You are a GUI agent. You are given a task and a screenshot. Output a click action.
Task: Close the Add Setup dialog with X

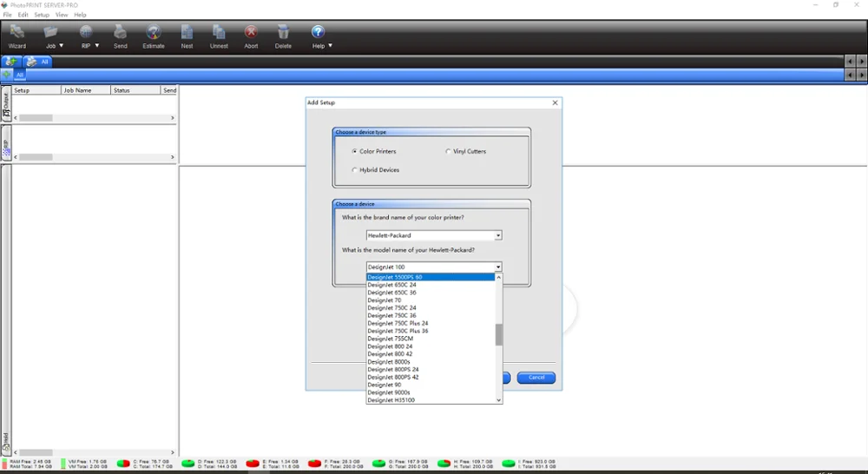click(x=555, y=102)
